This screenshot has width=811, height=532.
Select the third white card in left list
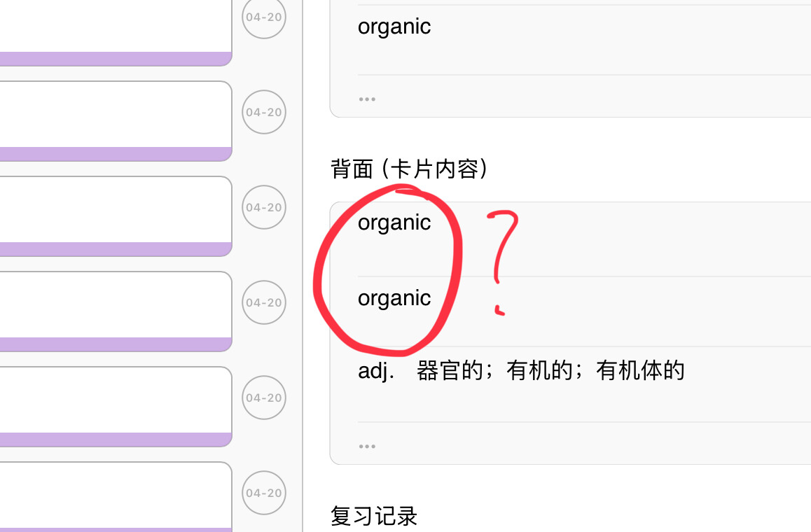(116, 216)
